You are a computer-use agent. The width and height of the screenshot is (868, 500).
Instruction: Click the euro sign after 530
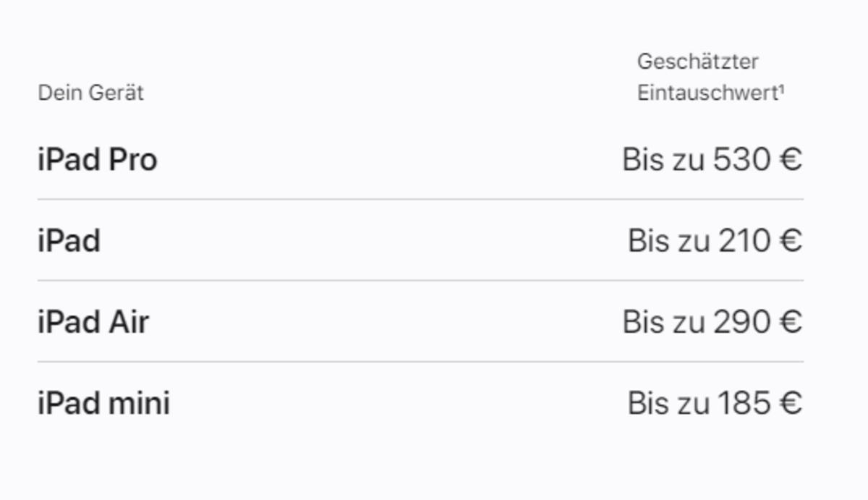(x=791, y=159)
